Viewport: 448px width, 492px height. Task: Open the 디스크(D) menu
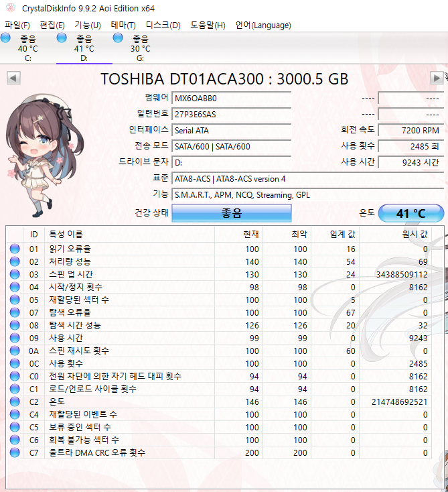point(163,25)
